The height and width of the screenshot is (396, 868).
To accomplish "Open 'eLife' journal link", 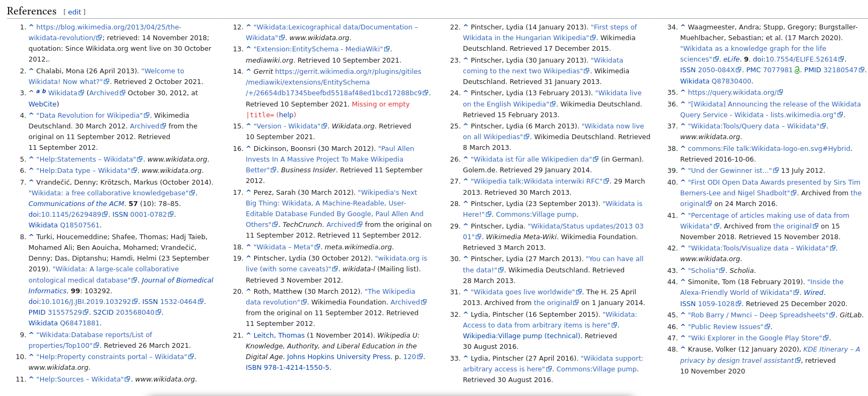I will point(732,59).
